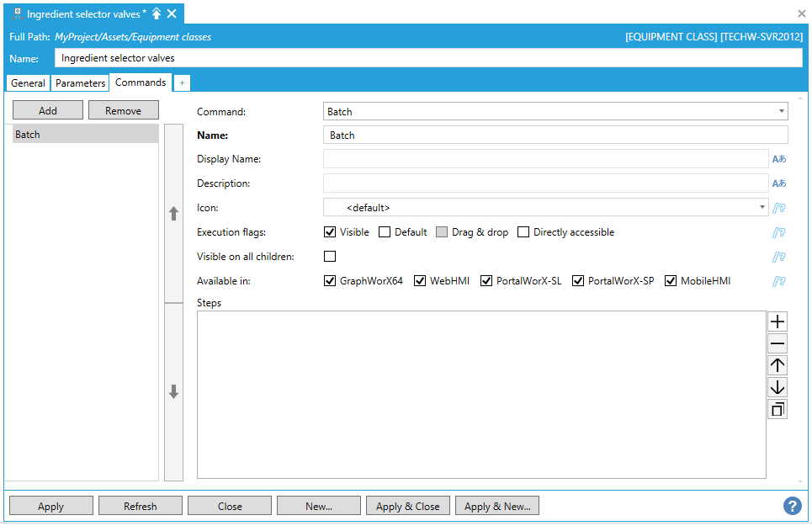Move Batch command up in list
812x526 pixels.
coord(173,214)
